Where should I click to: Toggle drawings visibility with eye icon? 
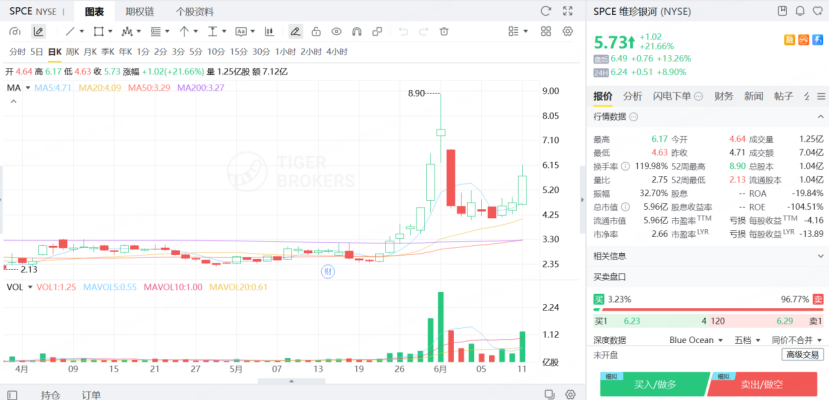(x=336, y=32)
